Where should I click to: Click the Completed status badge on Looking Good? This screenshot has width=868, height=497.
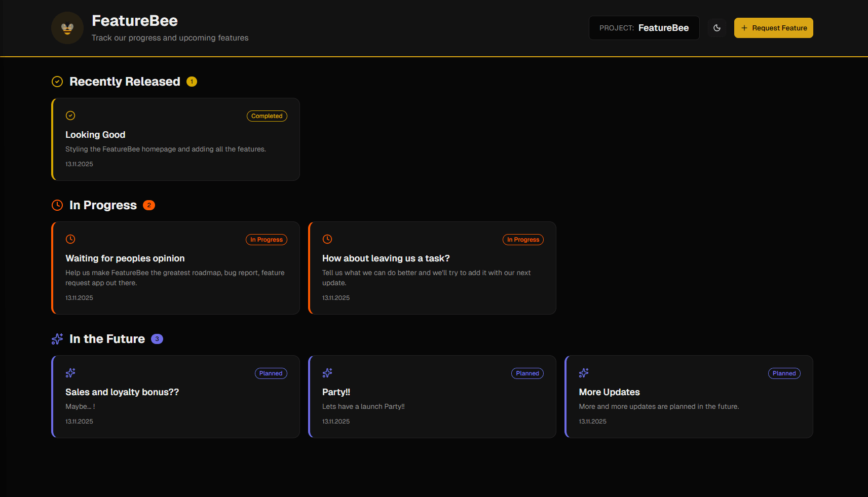pos(267,116)
